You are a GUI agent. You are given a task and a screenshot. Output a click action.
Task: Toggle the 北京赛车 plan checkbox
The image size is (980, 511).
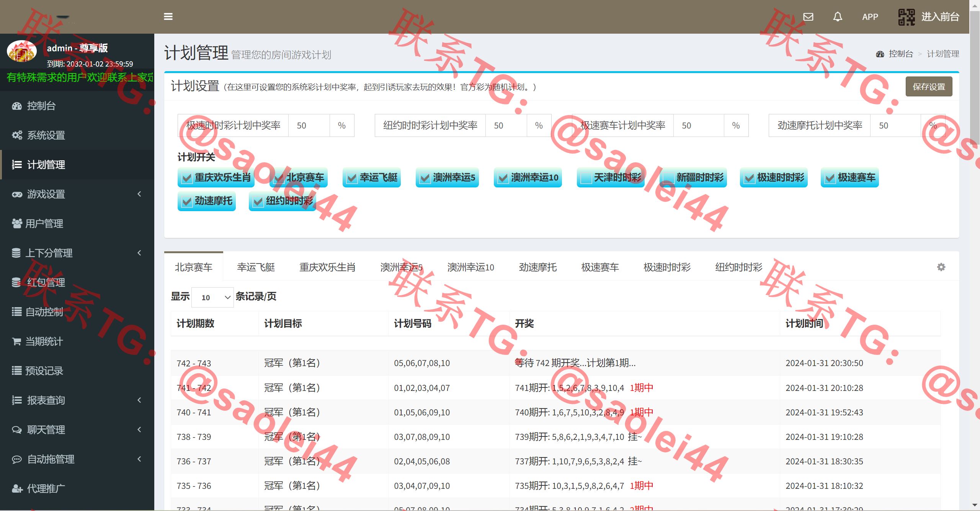279,178
